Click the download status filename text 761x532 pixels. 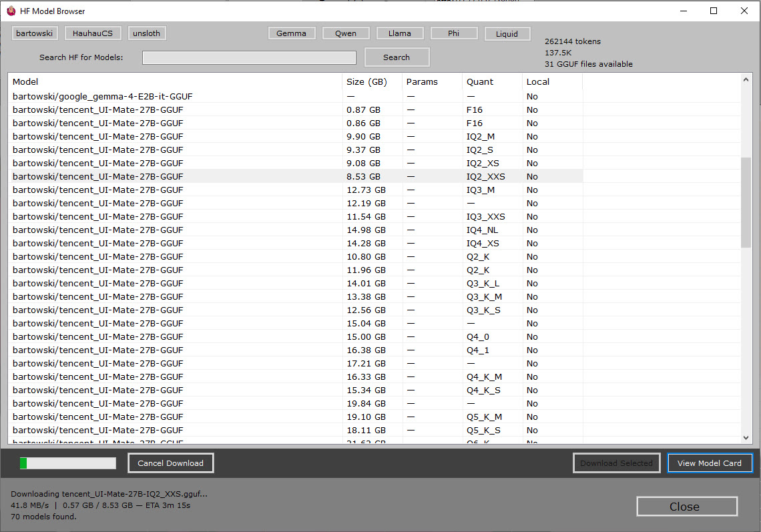tap(109, 494)
